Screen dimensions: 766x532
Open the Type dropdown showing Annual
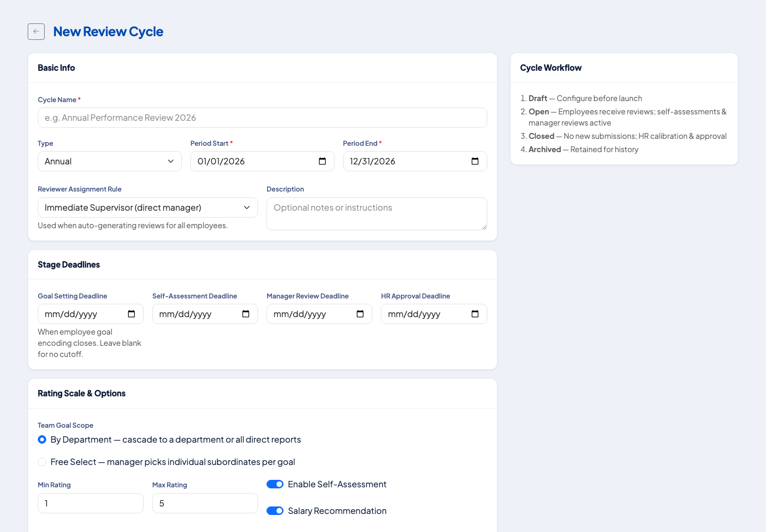[x=110, y=161]
